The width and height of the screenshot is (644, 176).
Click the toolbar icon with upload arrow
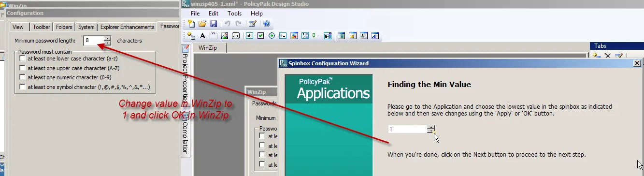[x=364, y=35]
